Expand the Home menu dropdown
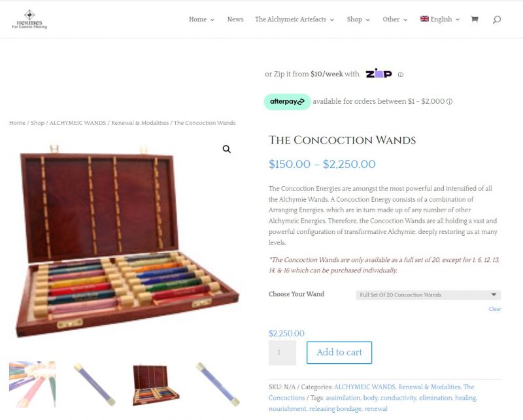The width and height of the screenshot is (523, 420). pyautogui.click(x=201, y=20)
